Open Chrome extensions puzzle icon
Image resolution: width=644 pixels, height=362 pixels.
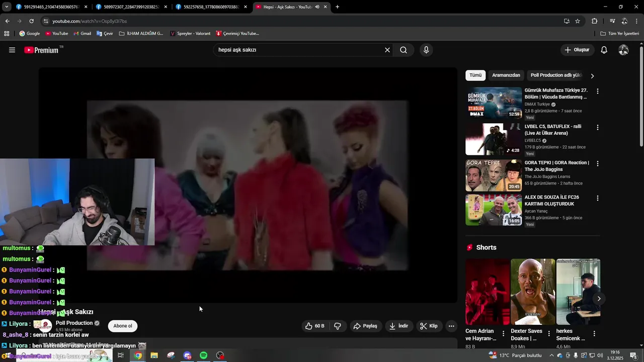[594, 21]
